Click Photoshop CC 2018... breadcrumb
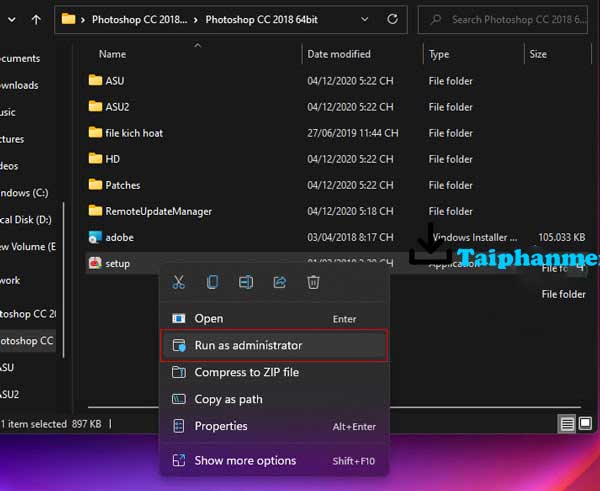600x491 pixels. 139,20
